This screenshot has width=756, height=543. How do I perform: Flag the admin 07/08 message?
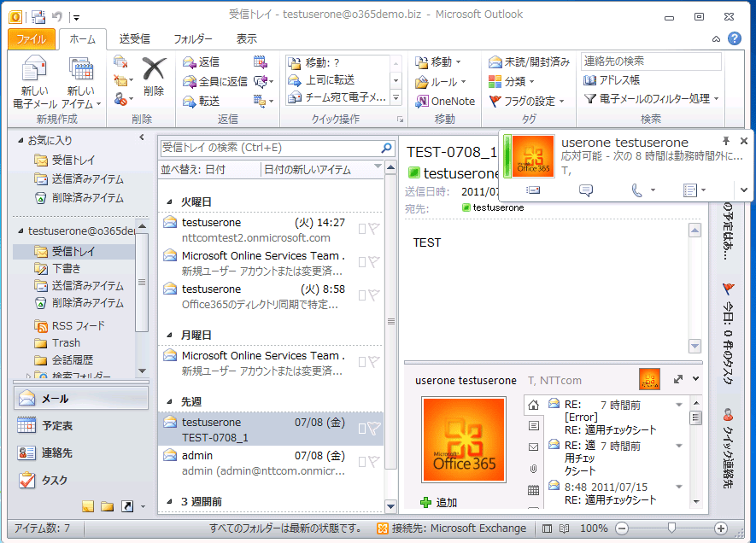point(373,462)
